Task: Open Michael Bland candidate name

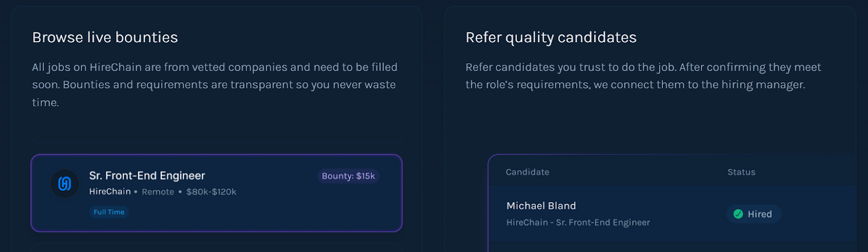Action: pos(541,206)
